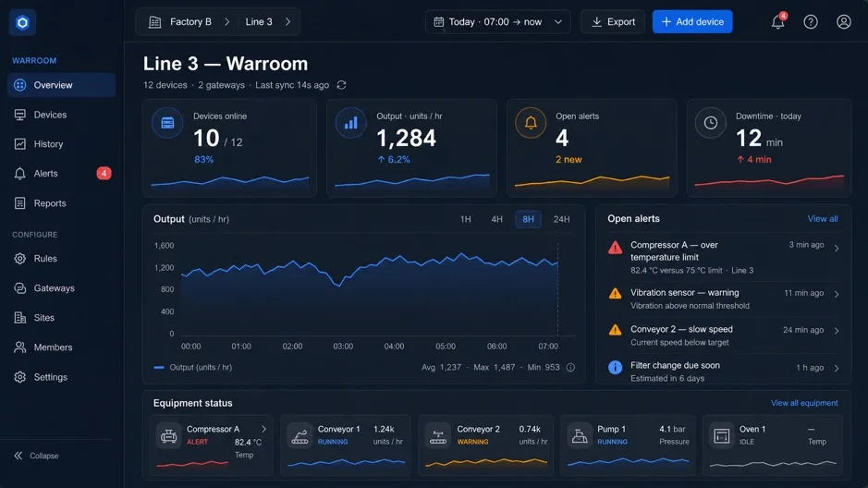Expand the Vibration sensor alert chevron
Image resolution: width=868 pixels, height=488 pixels.
837,294
